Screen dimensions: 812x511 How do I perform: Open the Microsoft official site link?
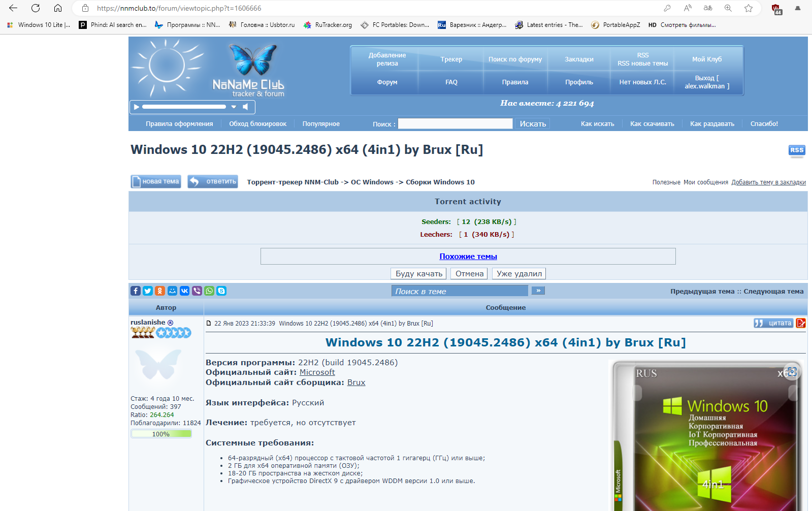317,372
